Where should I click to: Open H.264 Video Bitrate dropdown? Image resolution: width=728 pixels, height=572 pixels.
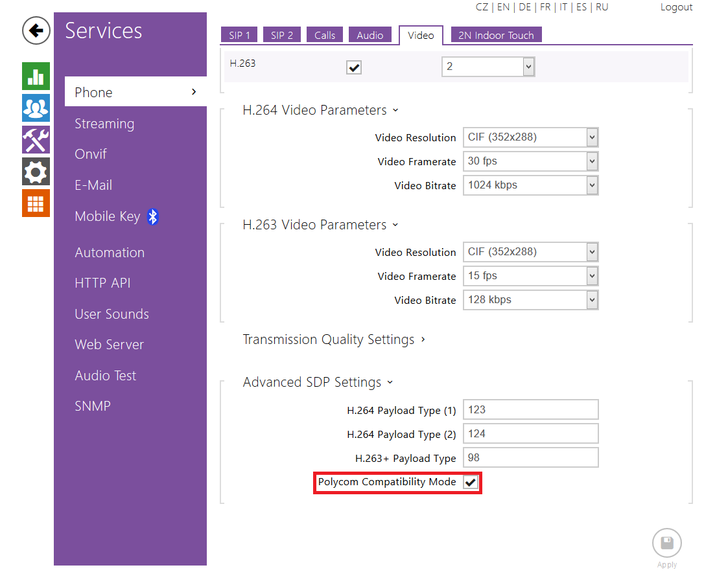[x=530, y=185]
